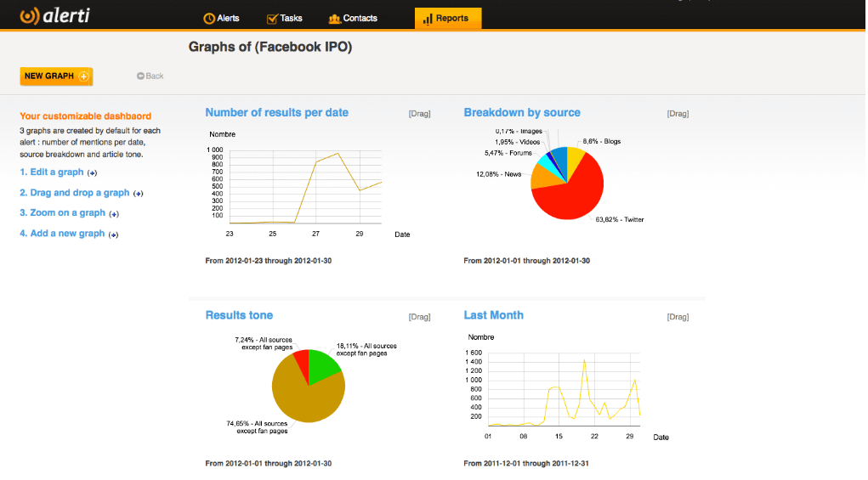Viewport: 868px width, 480px height.
Task: Open the 'Edit a graph' help link
Action: 52,172
